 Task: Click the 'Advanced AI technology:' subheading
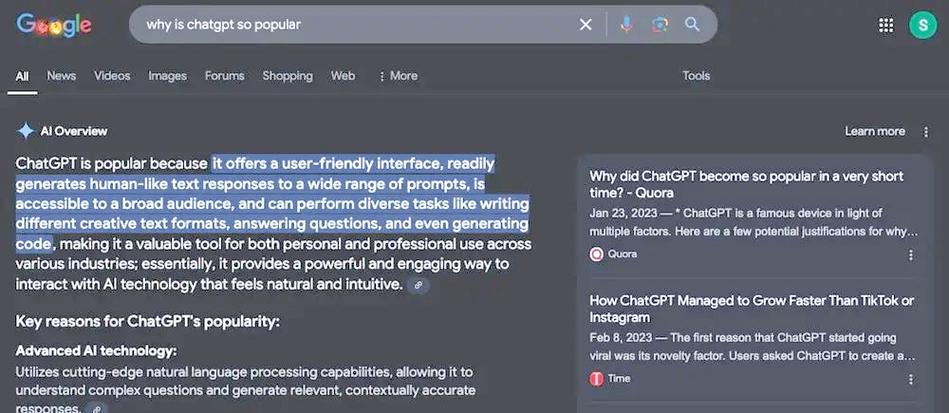tap(96, 351)
